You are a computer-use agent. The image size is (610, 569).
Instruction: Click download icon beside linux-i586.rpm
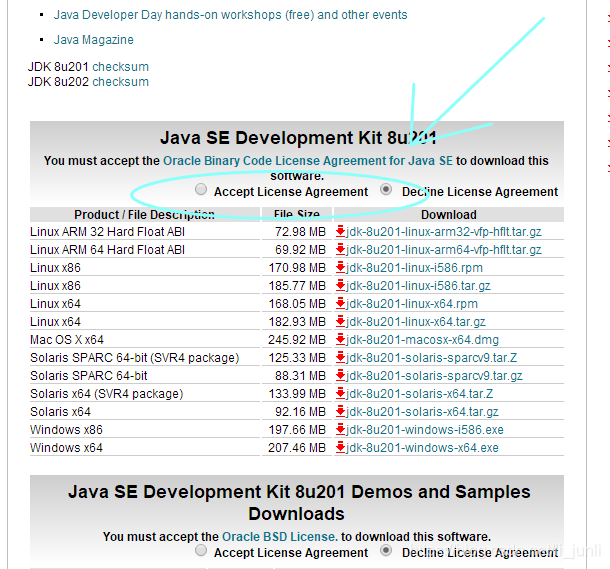point(340,268)
